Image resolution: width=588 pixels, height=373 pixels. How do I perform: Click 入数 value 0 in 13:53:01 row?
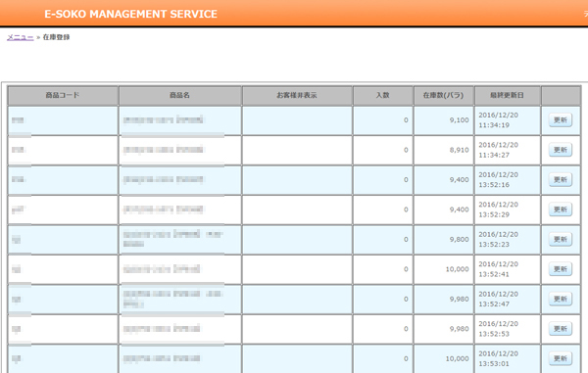click(406, 358)
